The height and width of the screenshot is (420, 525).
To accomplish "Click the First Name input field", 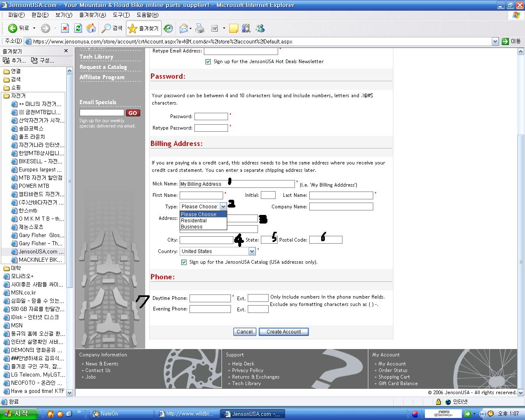I will click(x=201, y=196).
